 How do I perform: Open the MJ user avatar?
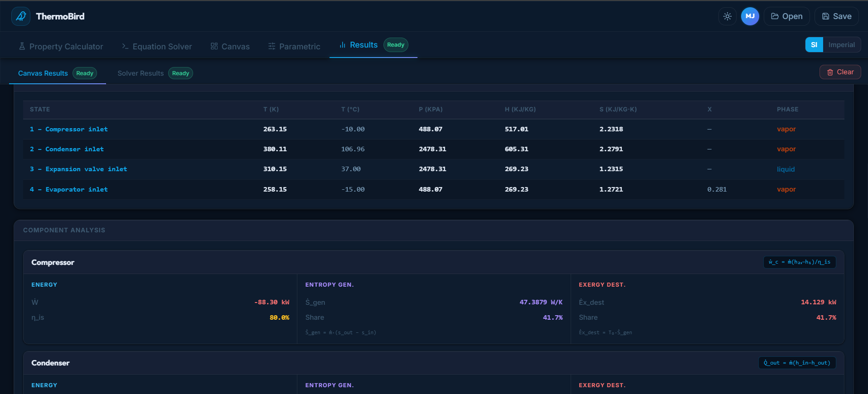750,16
